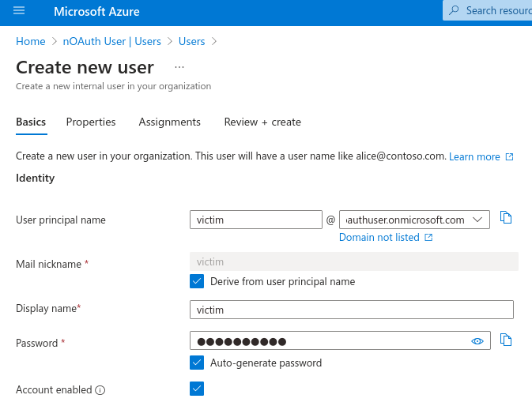Image resolution: width=532 pixels, height=406 pixels.
Task: Click the Identity section heading
Action: [x=36, y=178]
